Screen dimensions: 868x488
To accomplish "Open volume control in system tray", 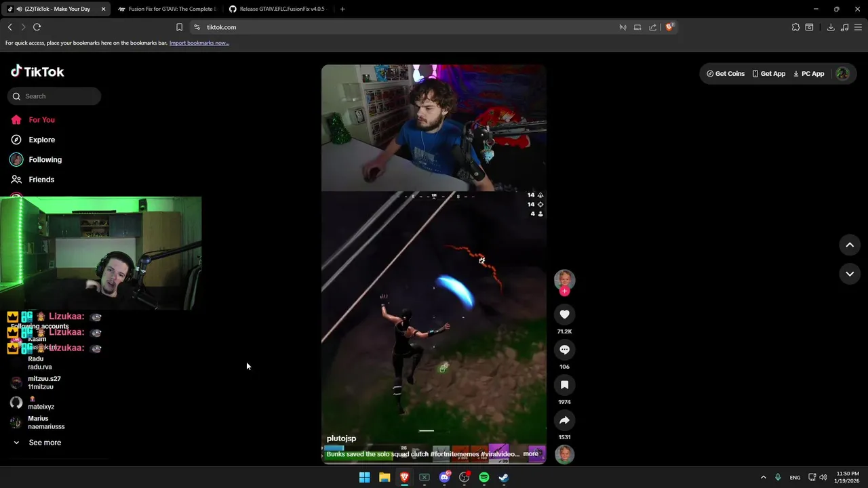I will click(823, 477).
